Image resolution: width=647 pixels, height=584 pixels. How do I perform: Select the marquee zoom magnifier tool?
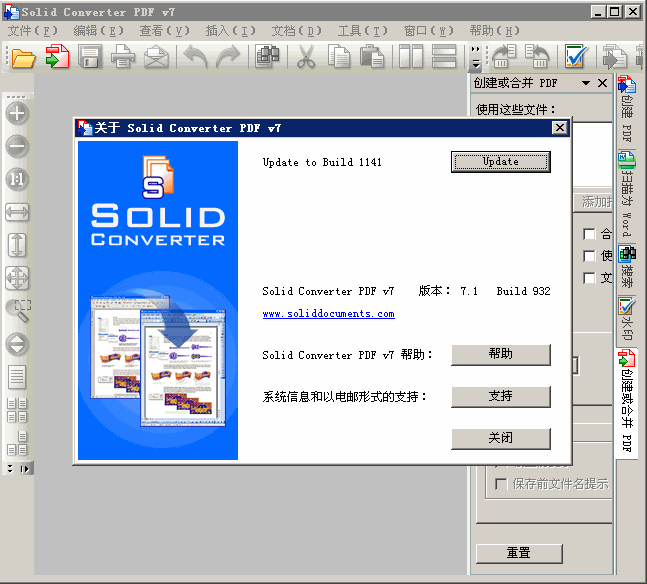[x=18, y=311]
